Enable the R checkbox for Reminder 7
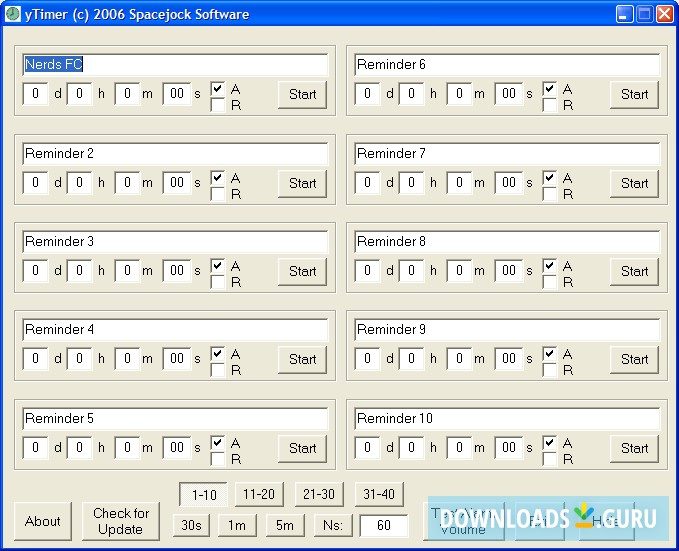Image resolution: width=679 pixels, height=551 pixels. [x=550, y=194]
